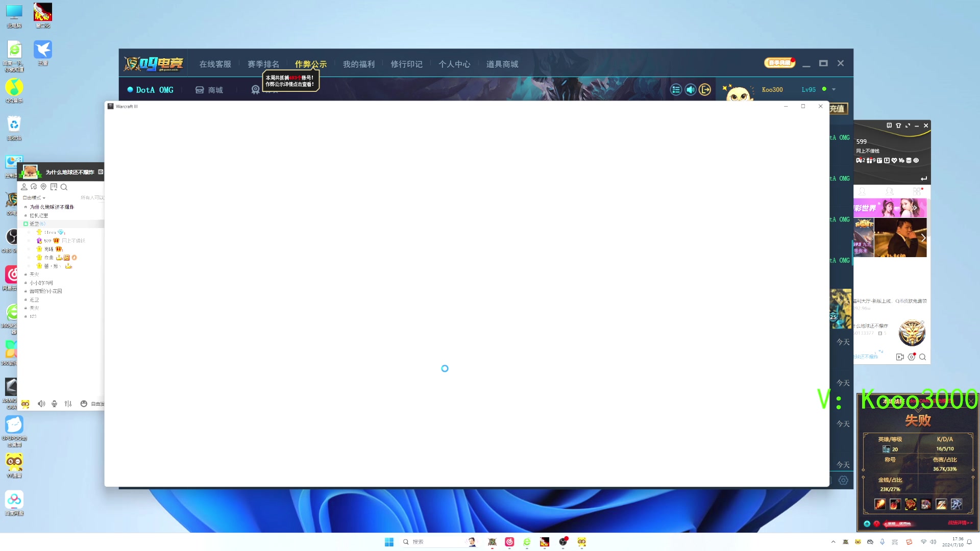Click the skin shirt icon in YY main panel
The width and height of the screenshot is (980, 551).
click(x=898, y=125)
